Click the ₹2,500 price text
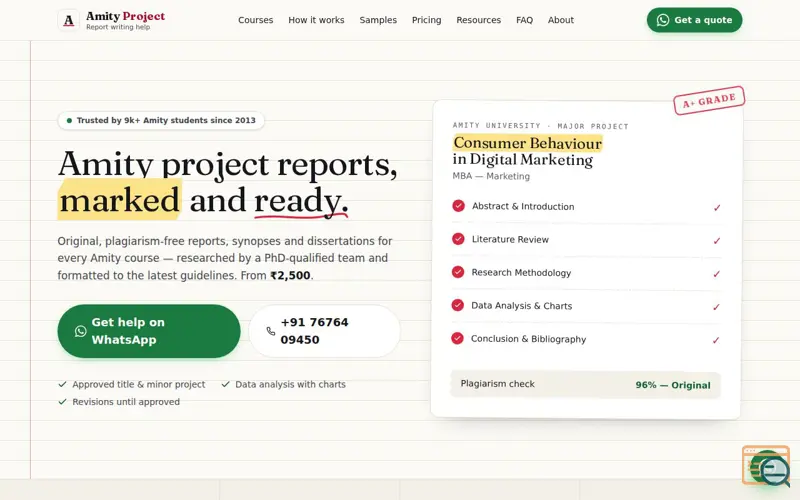 (x=290, y=276)
